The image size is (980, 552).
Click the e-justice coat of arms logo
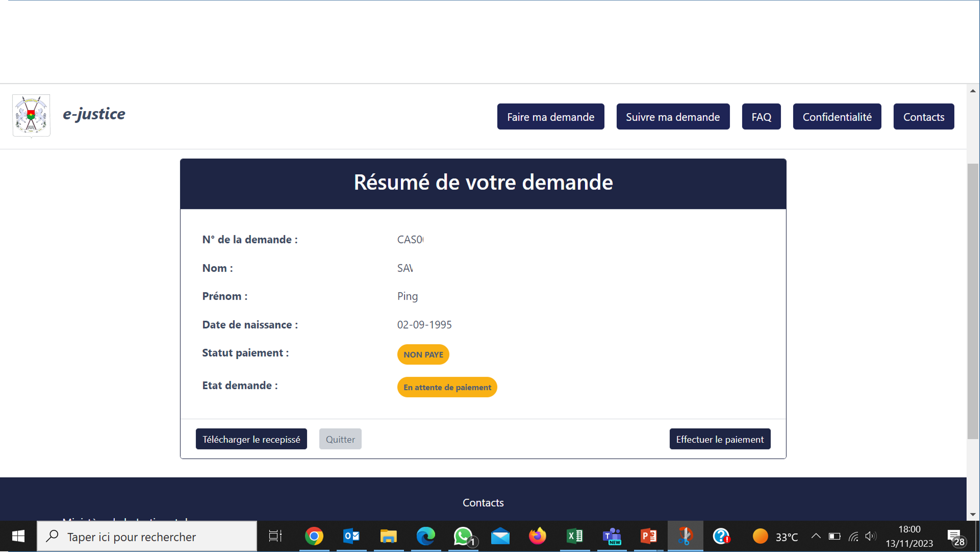point(31,115)
